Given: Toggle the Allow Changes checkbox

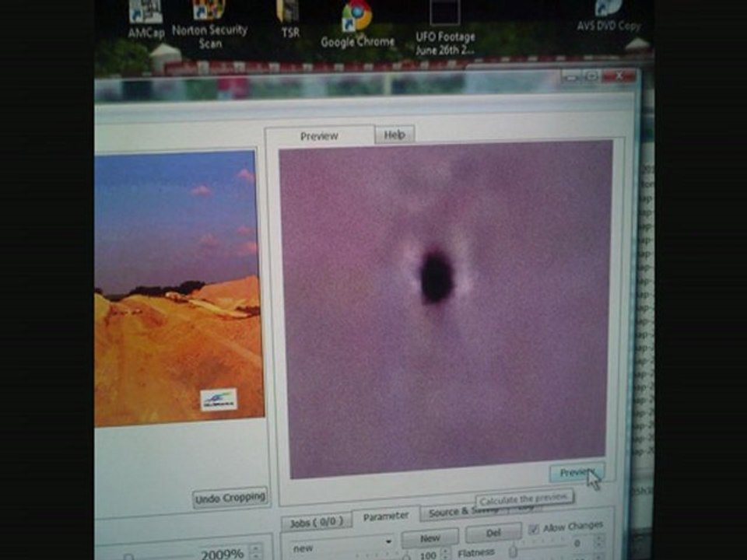Looking at the screenshot, I should tap(534, 529).
